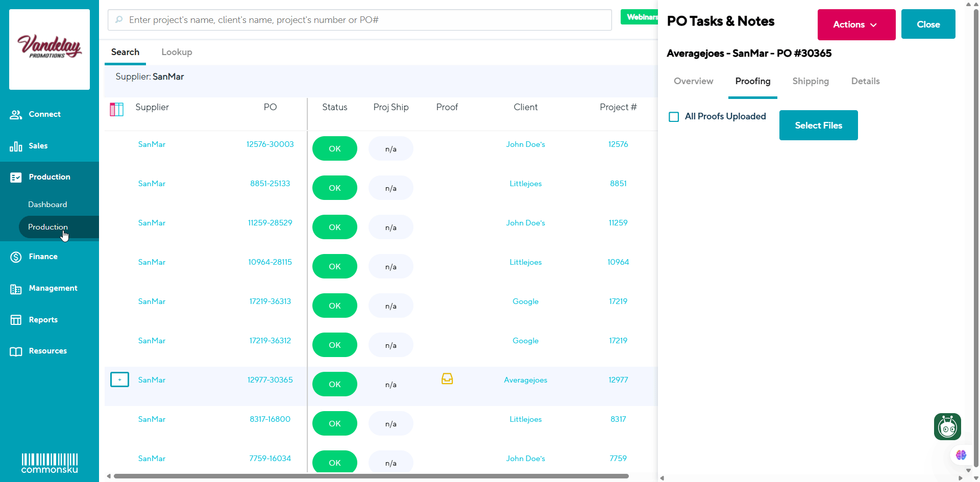Open PO link 8851-25133
Viewport: 980px width, 482px height.
tap(270, 184)
